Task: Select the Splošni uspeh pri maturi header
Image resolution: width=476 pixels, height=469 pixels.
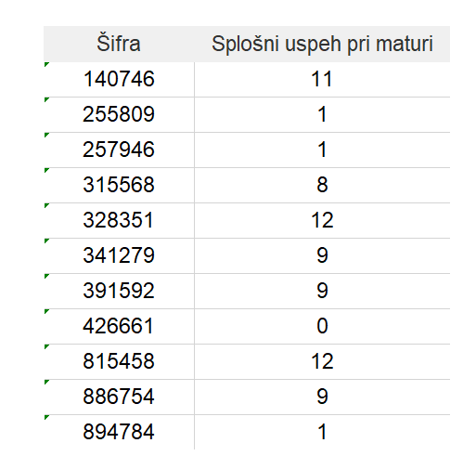Action: pyautogui.click(x=322, y=44)
